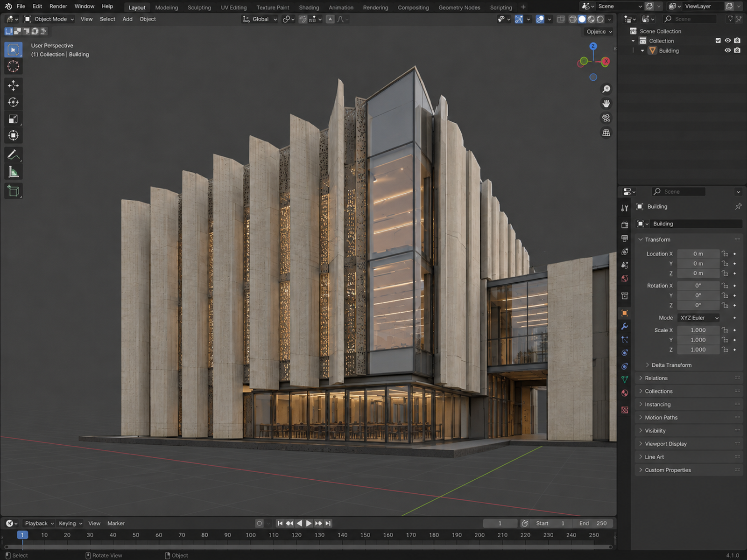Click the Zoom view magnifier icon
The width and height of the screenshot is (747, 560).
[606, 89]
